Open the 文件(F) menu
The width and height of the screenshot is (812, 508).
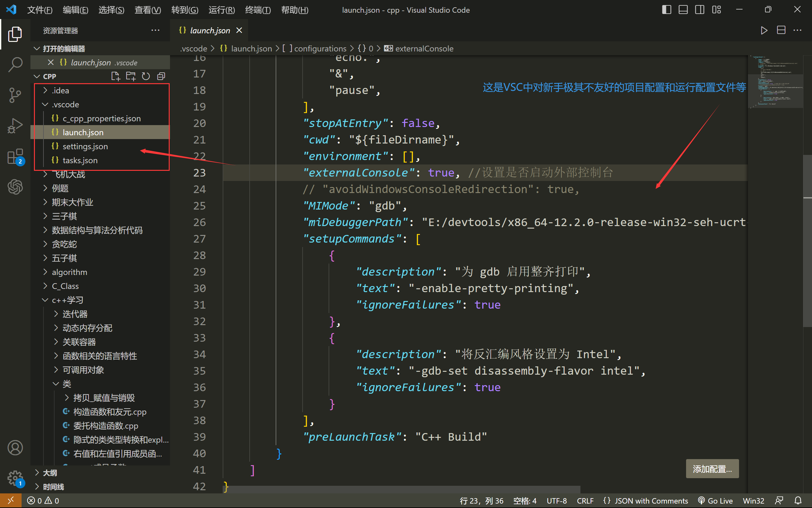coord(40,10)
